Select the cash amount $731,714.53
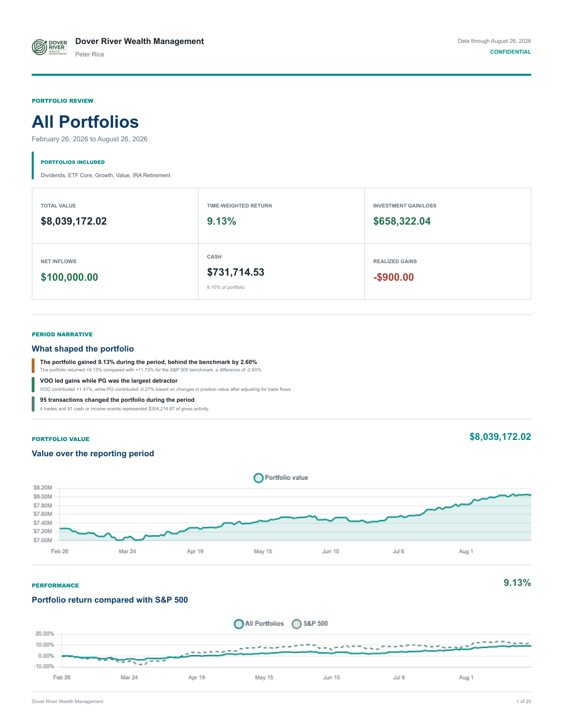 pyautogui.click(x=236, y=272)
